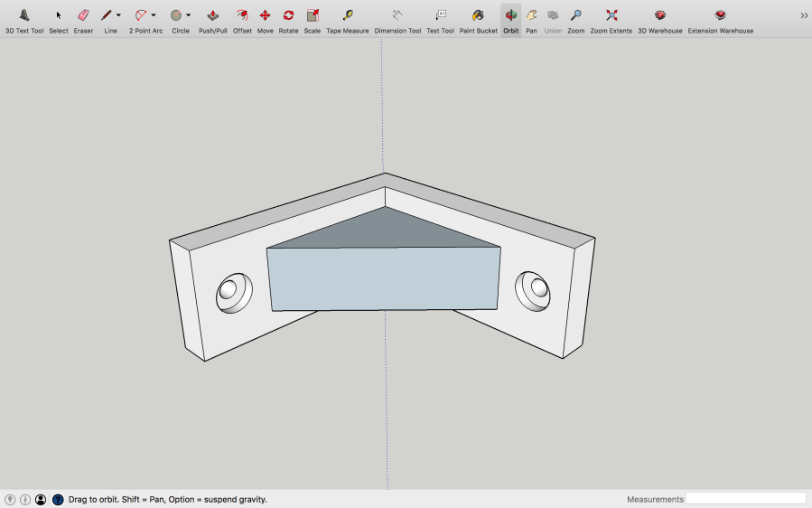This screenshot has width=812, height=508.
Task: Open the Extension Warehouse
Action: [720, 15]
